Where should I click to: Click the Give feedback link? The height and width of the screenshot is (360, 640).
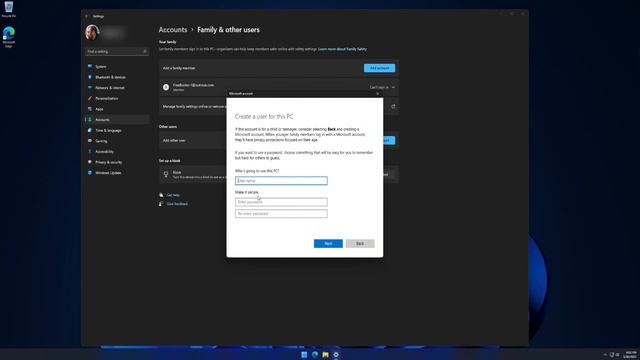177,204
